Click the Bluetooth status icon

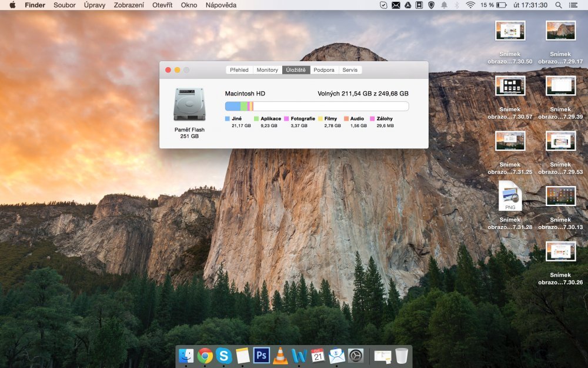click(x=457, y=5)
